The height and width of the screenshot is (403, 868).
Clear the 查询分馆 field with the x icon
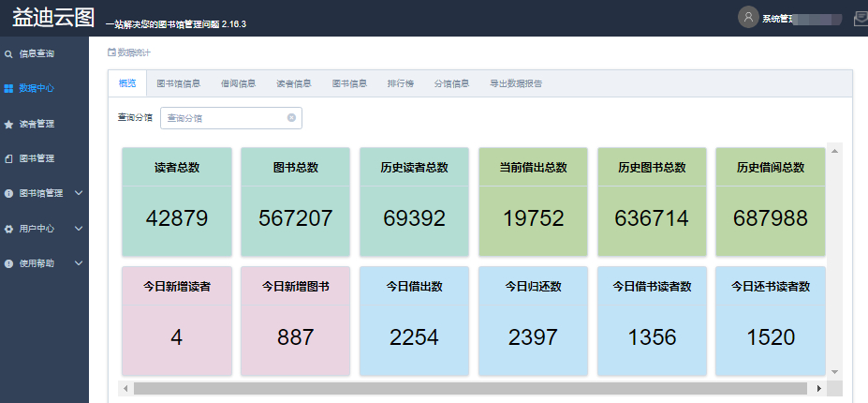pos(291,118)
